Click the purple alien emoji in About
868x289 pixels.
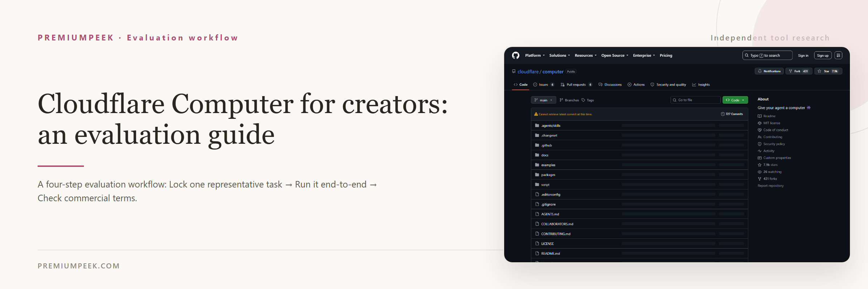point(809,108)
